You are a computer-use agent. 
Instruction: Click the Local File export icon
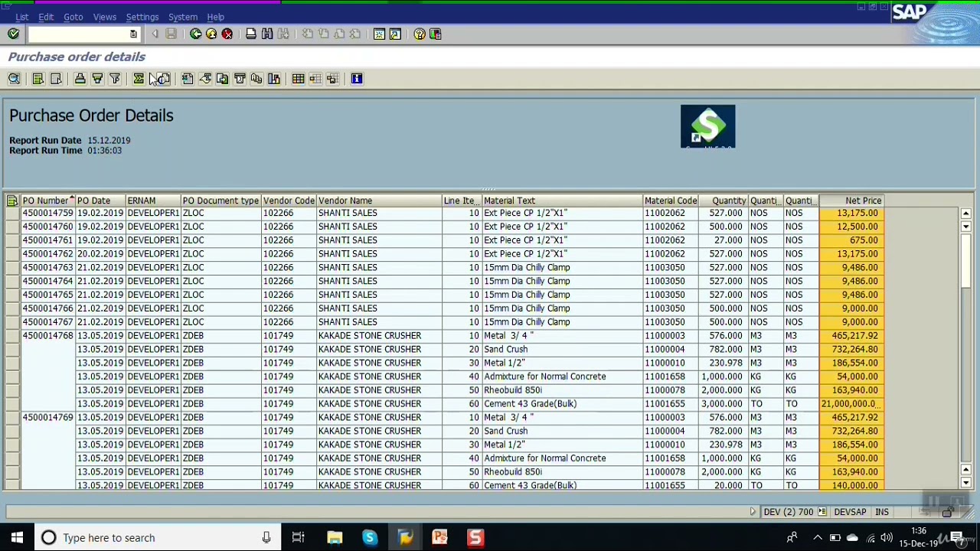click(x=222, y=79)
